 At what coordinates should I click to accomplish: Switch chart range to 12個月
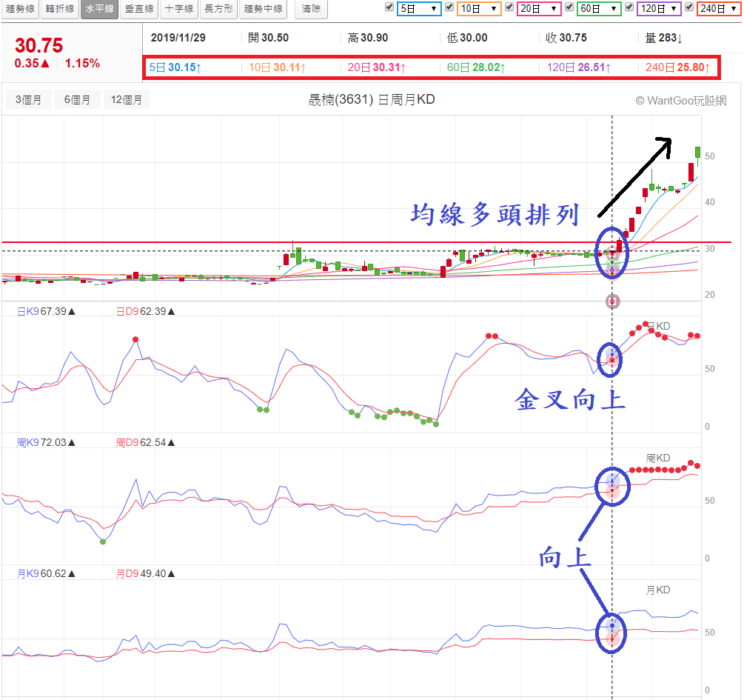point(127,100)
